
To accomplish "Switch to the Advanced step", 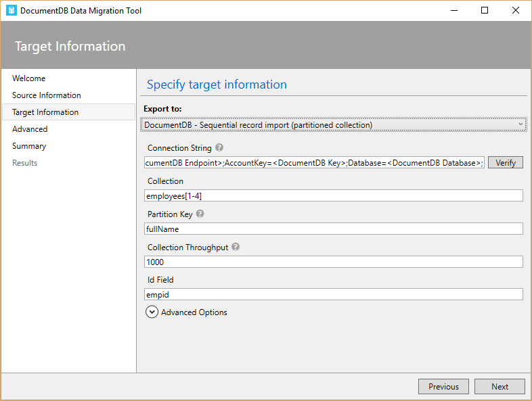I will click(x=30, y=129).
